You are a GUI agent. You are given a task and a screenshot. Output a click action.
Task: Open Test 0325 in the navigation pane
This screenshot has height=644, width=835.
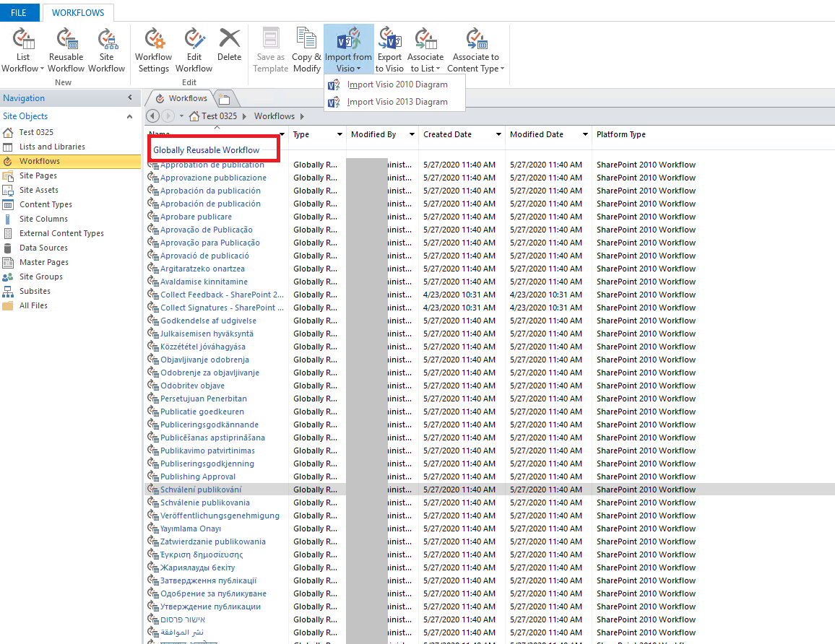pos(36,132)
